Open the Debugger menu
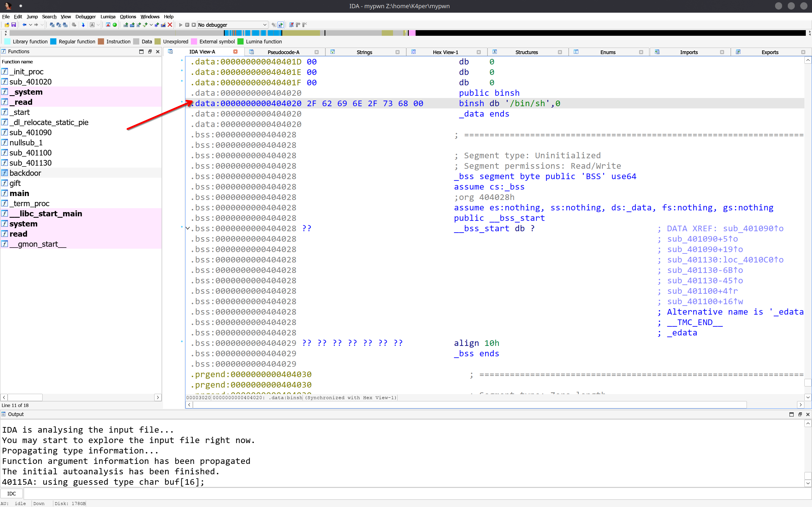This screenshot has width=812, height=507. tap(85, 16)
